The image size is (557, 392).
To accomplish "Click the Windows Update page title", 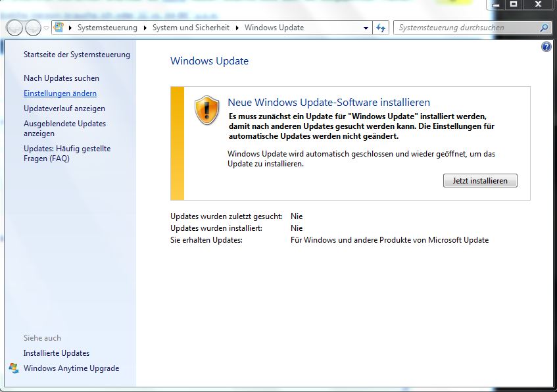I will 209,61.
